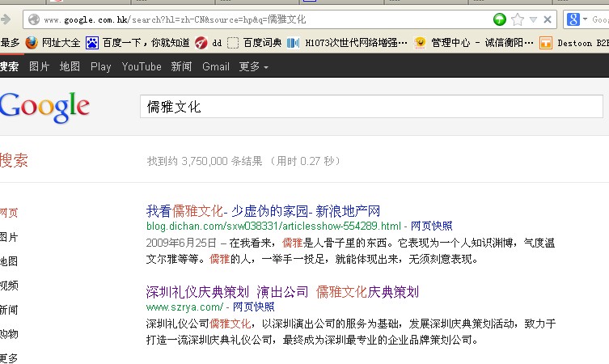Click the green go arrow in address bar
This screenshot has width=609, height=364.
coord(500,19)
